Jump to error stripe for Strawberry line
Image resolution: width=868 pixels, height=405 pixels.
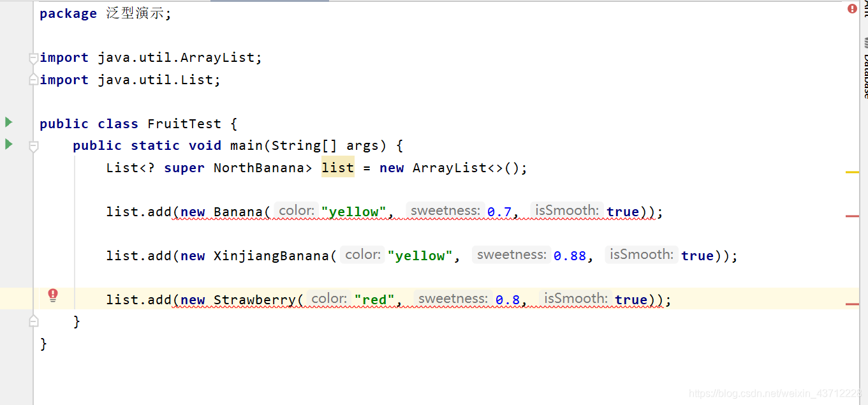pos(852,304)
